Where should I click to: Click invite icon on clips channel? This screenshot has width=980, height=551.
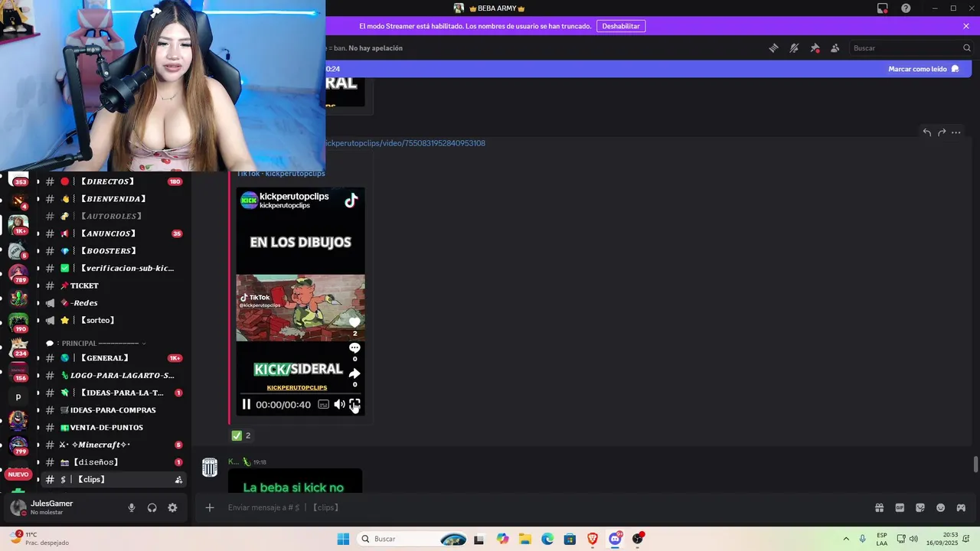click(178, 480)
